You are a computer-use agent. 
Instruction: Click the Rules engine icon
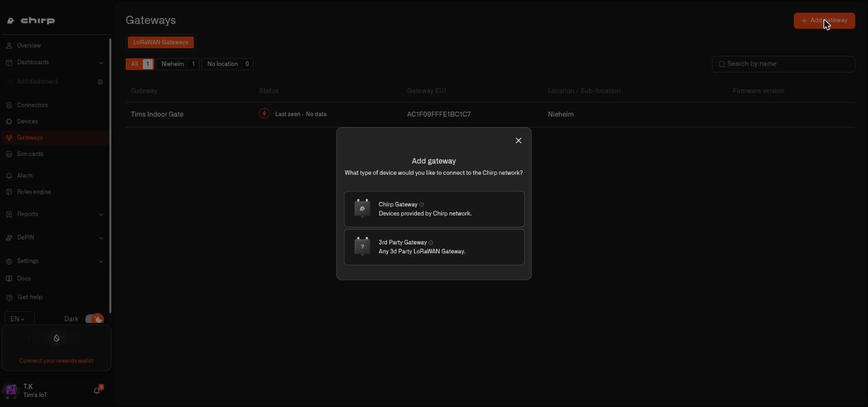(x=9, y=192)
